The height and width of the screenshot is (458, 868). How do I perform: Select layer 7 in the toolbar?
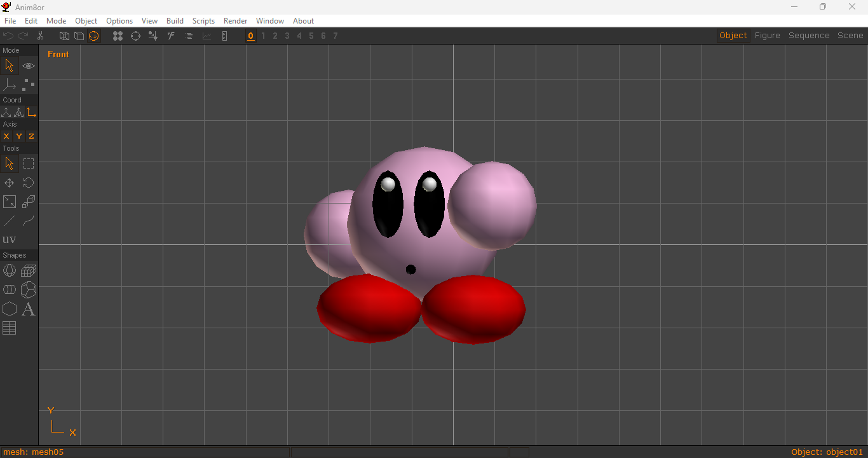pos(336,36)
